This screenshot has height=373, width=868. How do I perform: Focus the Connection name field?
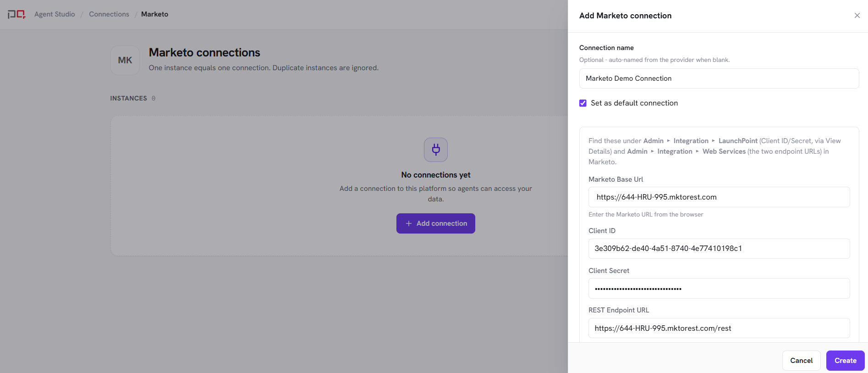(719, 78)
